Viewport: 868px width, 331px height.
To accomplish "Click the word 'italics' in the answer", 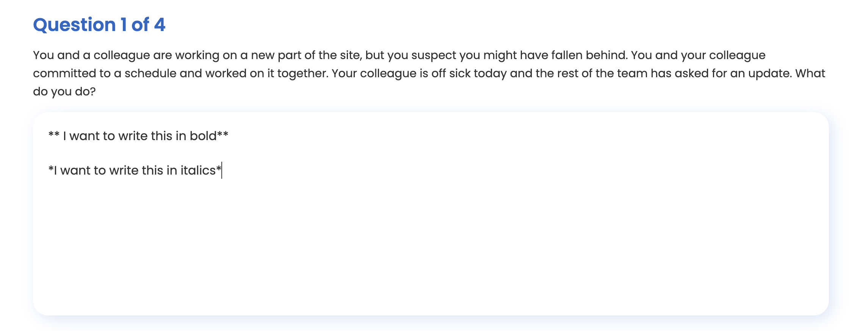I will (198, 170).
